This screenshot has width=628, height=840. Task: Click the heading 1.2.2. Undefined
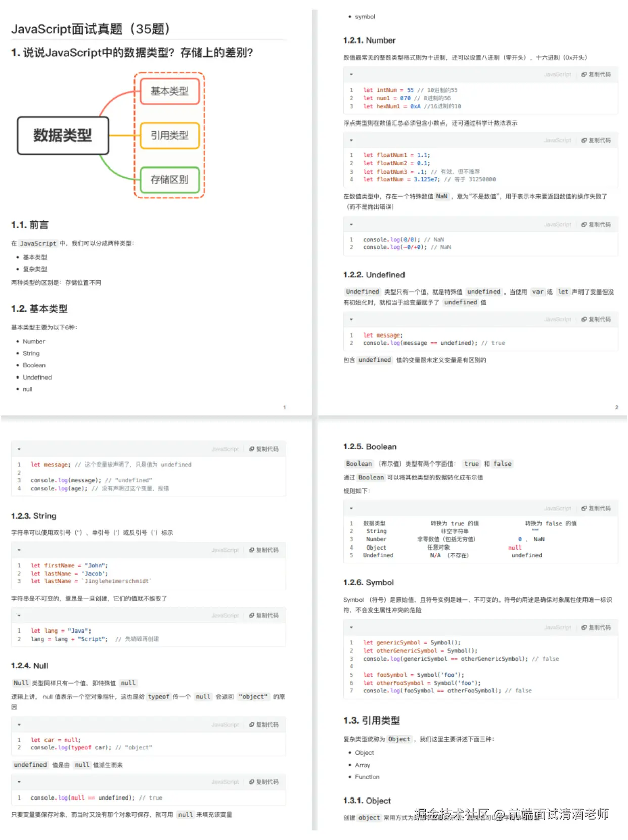click(x=374, y=275)
